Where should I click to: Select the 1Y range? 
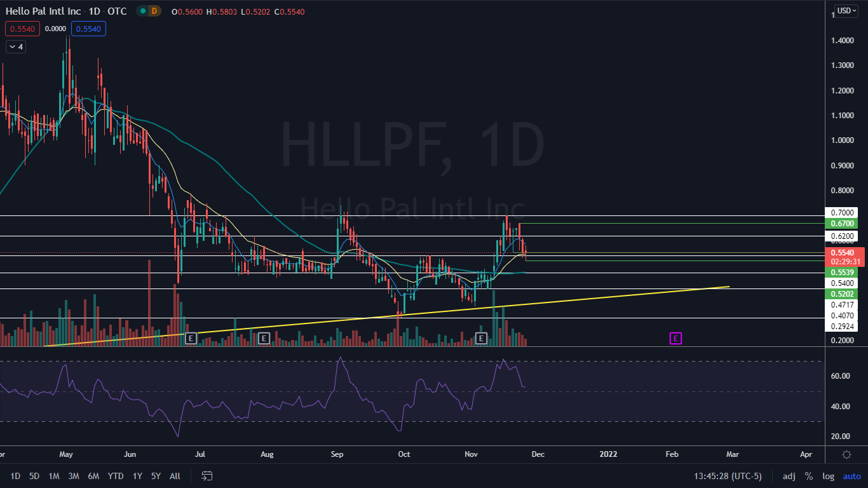pyautogui.click(x=137, y=476)
